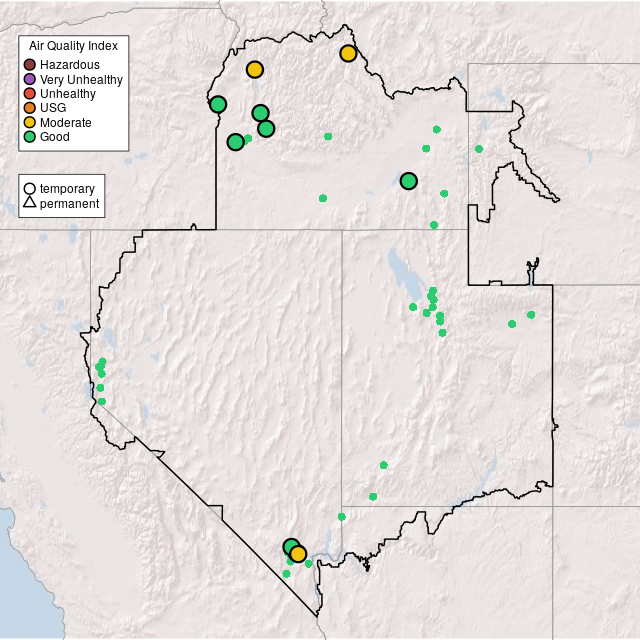
Task: Select the large yellow marker at the southern tip
Action: 298,554
